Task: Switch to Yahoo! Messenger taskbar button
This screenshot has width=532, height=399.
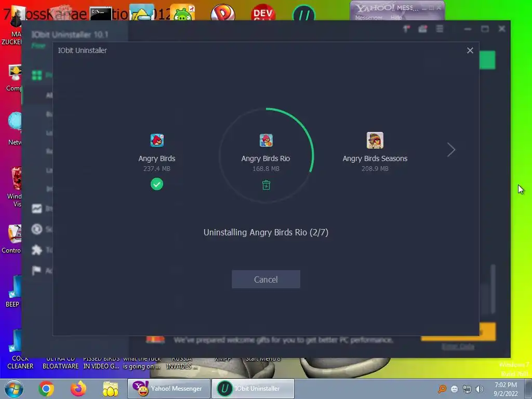Action: 169,389
